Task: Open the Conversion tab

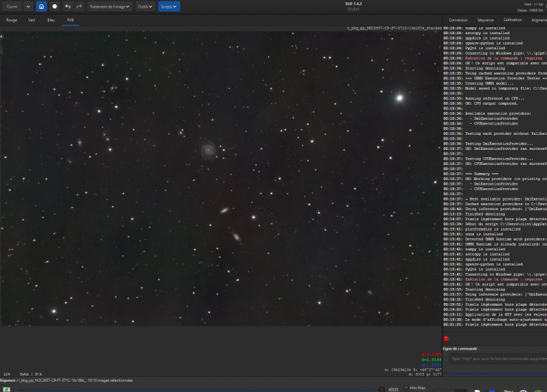Action: [x=458, y=21]
